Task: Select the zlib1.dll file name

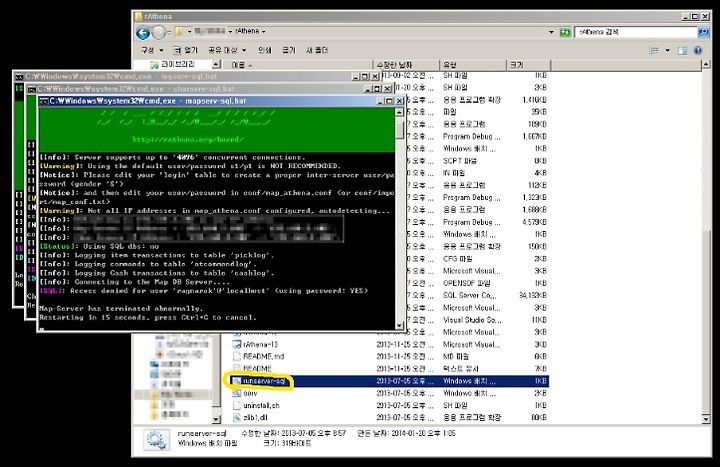Action: click(255, 417)
